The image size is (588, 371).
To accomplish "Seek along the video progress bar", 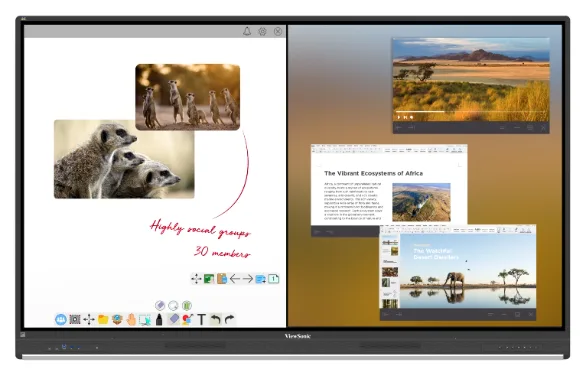I will coord(471,112).
